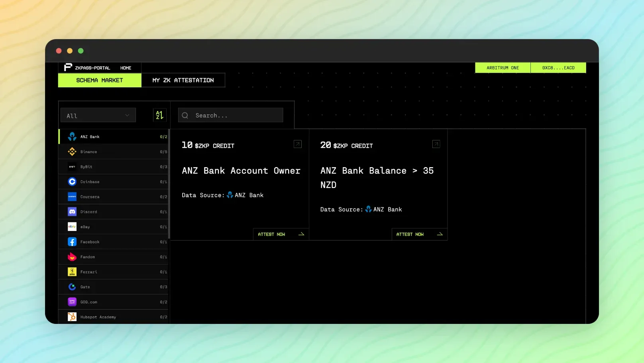Click the ANZ Bank Account Owner title
The width and height of the screenshot is (644, 363).
pos(241,171)
